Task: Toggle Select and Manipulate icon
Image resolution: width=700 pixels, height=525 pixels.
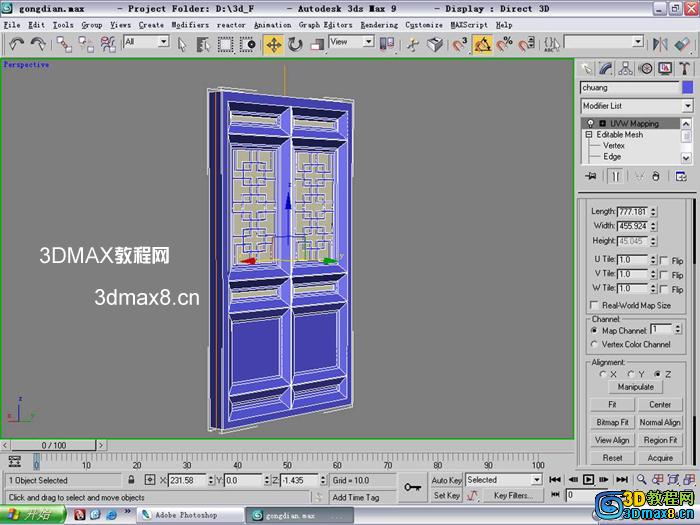Action: click(413, 44)
